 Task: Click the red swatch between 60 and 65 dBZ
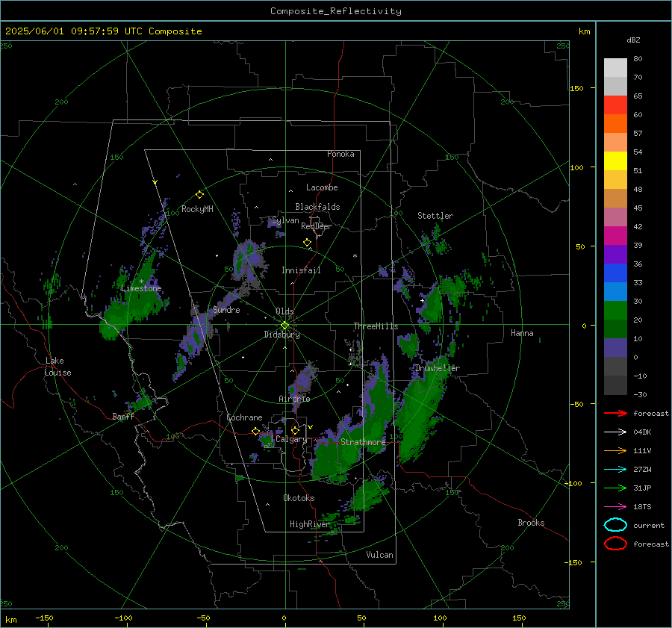click(x=615, y=105)
